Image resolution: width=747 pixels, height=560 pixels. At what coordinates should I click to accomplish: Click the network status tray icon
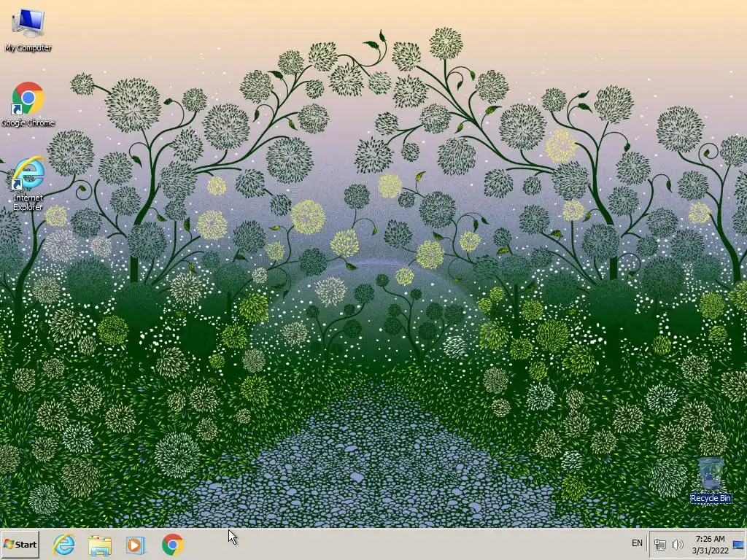pos(659,544)
